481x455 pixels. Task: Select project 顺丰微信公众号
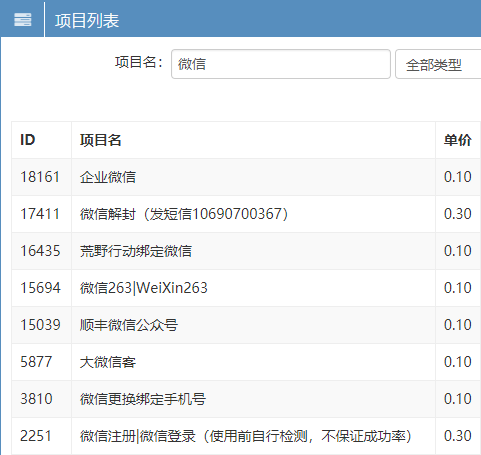[129, 325]
